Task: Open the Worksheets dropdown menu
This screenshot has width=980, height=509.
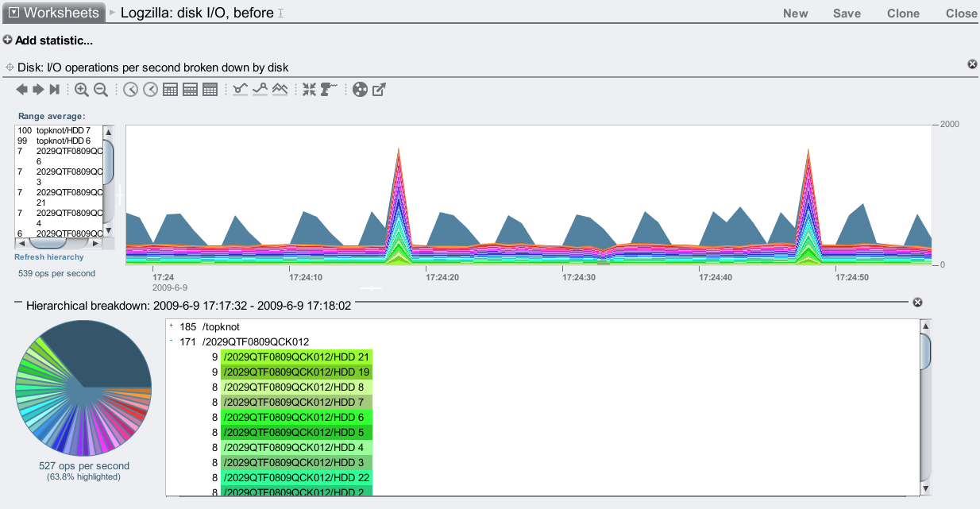Action: point(53,13)
